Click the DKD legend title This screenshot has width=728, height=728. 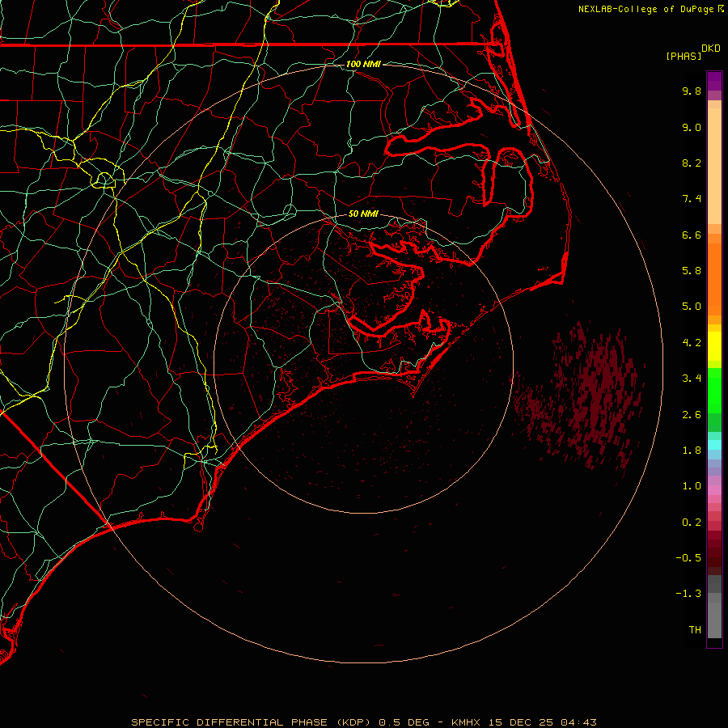(x=711, y=49)
